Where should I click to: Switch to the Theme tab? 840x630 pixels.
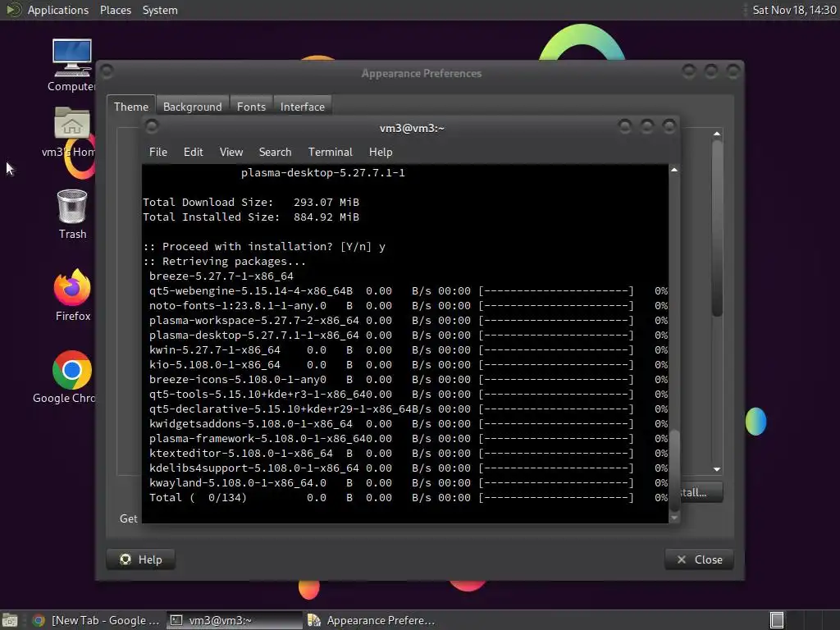(131, 107)
